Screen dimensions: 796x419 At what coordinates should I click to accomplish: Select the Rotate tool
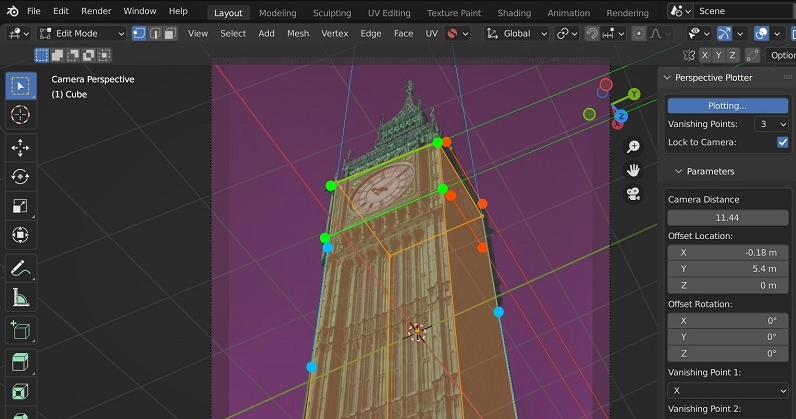click(21, 177)
